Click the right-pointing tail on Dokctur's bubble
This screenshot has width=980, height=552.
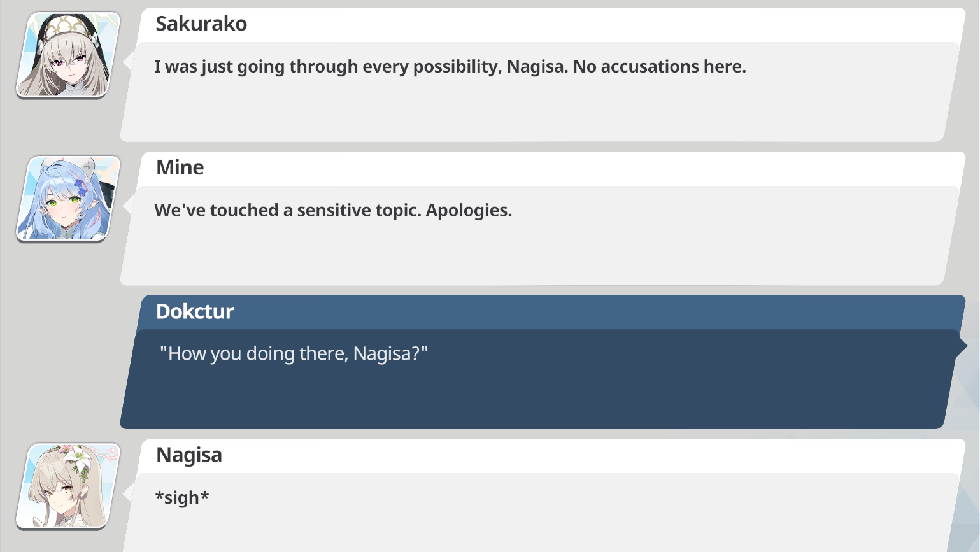962,346
